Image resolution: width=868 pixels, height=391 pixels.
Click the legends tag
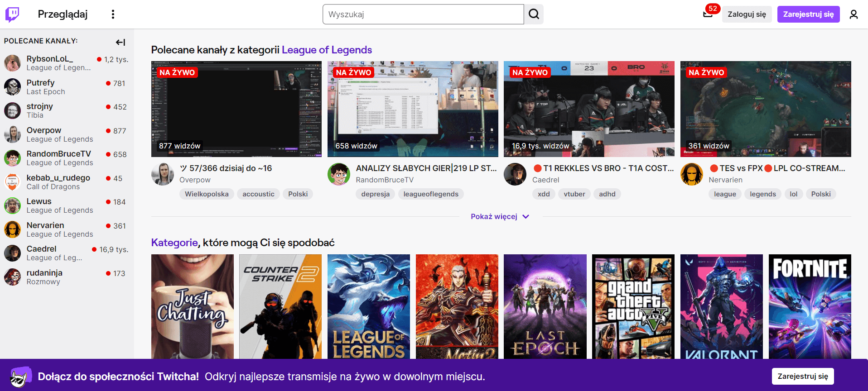coord(762,194)
